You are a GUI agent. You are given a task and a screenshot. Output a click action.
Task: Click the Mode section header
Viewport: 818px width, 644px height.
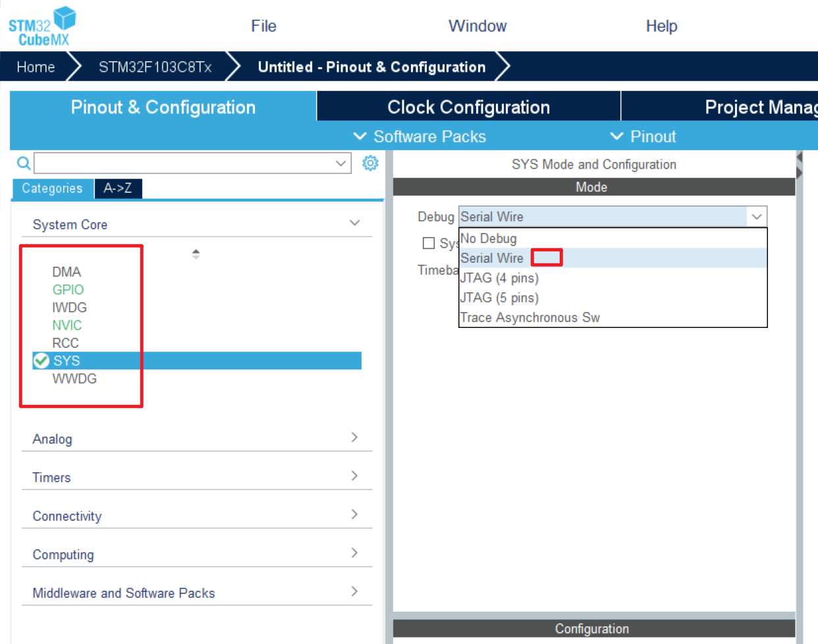point(594,187)
